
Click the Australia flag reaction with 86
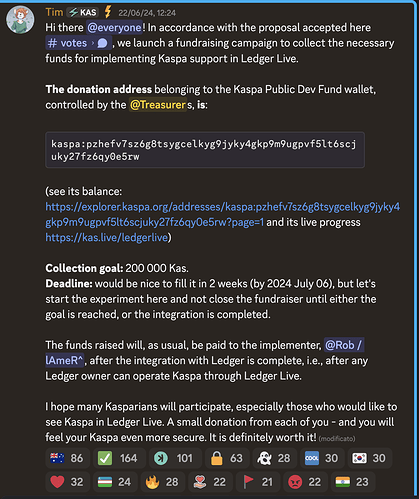(x=67, y=458)
